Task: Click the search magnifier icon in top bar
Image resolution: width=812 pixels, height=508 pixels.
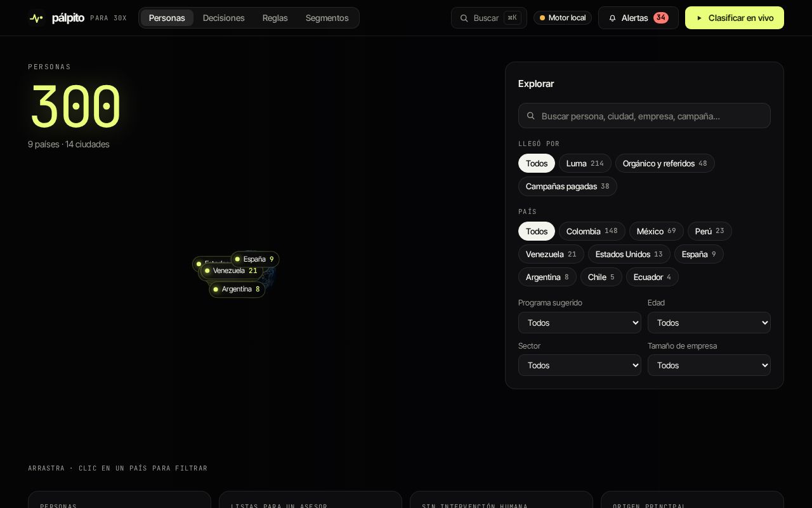Action: click(x=464, y=18)
